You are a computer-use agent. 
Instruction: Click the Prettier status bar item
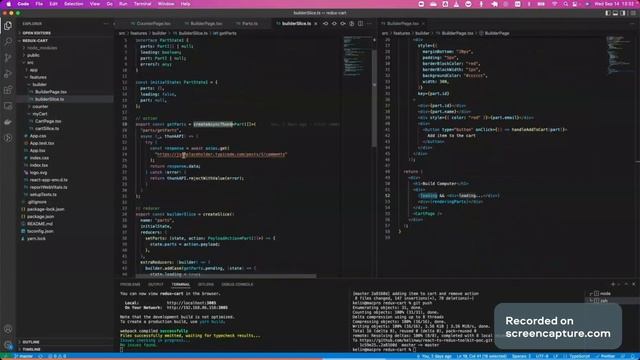[605, 356]
